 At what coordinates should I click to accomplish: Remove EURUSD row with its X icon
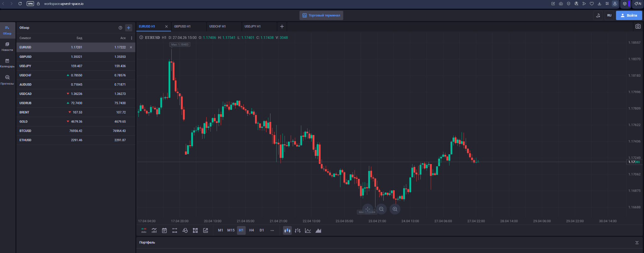click(x=131, y=47)
